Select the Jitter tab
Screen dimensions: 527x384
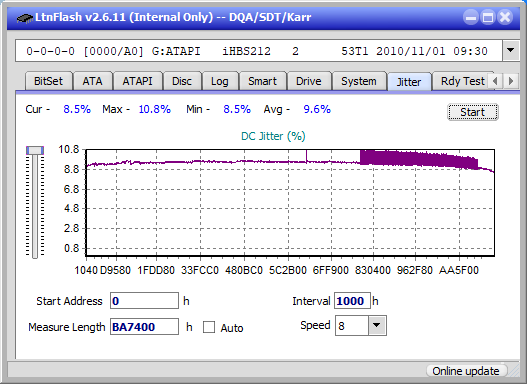pyautogui.click(x=409, y=82)
